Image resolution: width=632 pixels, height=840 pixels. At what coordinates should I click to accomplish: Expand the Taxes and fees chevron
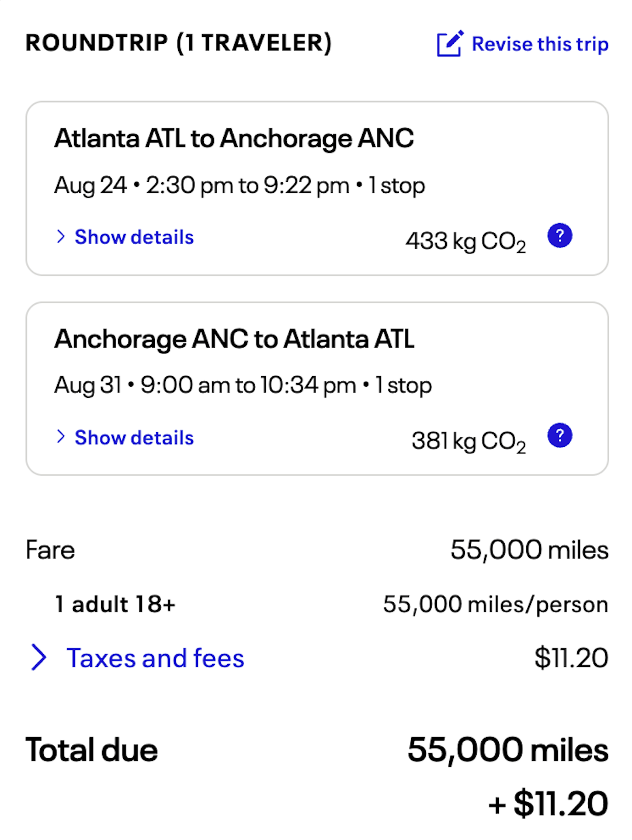coord(39,658)
